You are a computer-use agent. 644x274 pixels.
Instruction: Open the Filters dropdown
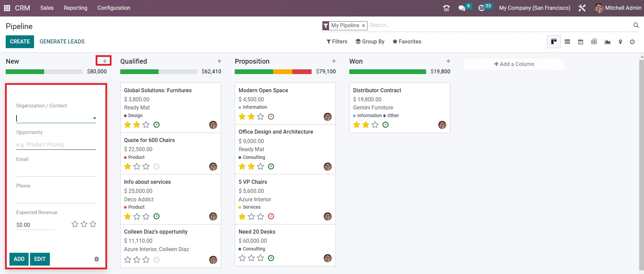click(x=336, y=41)
